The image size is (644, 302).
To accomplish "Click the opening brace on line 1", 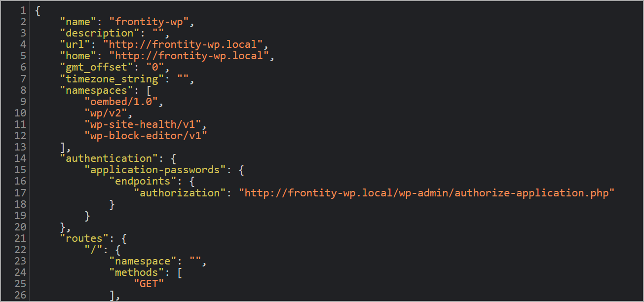I will (x=38, y=10).
